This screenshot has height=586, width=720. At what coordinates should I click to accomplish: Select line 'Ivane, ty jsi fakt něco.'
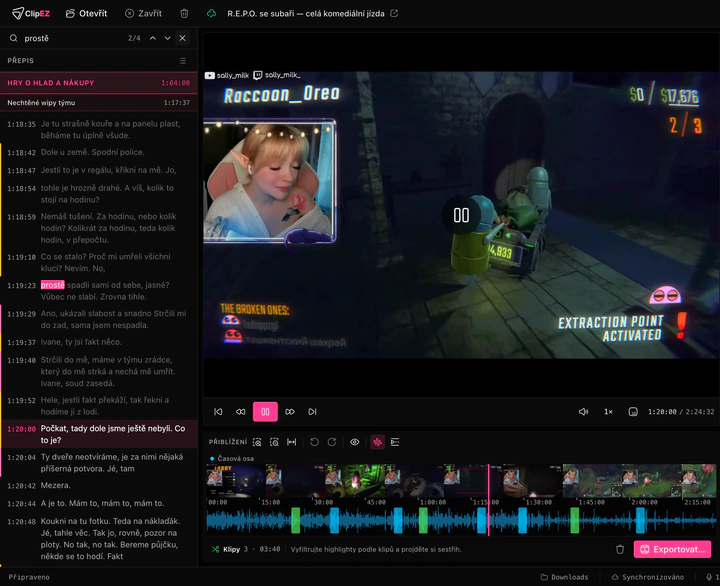pos(99,342)
